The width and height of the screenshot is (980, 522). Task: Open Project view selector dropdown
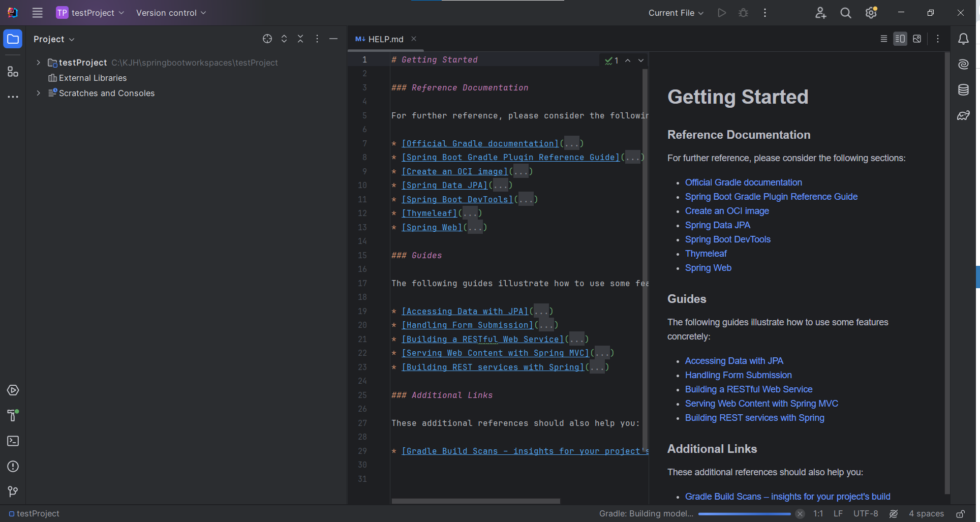point(54,39)
